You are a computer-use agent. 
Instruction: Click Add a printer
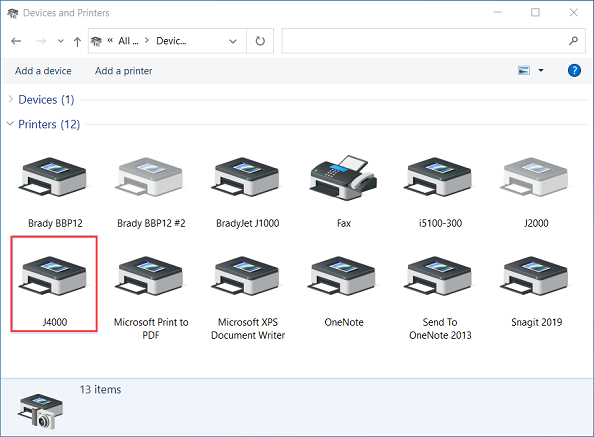[123, 71]
